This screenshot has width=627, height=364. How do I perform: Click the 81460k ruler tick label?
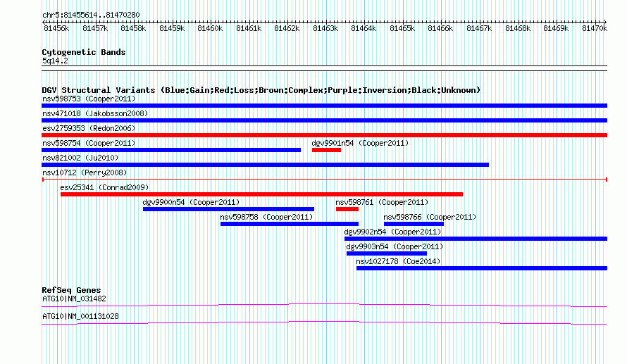211,28
